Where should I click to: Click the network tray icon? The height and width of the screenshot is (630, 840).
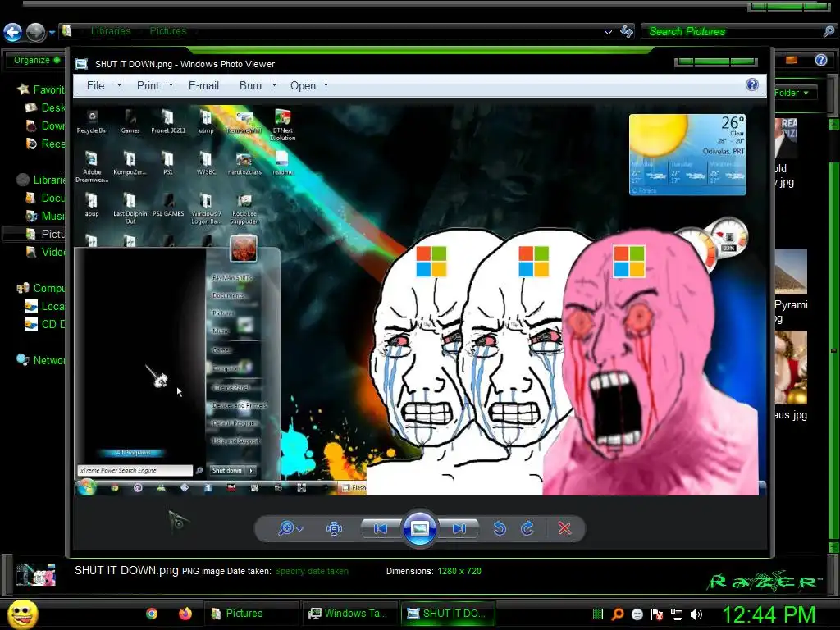click(677, 615)
